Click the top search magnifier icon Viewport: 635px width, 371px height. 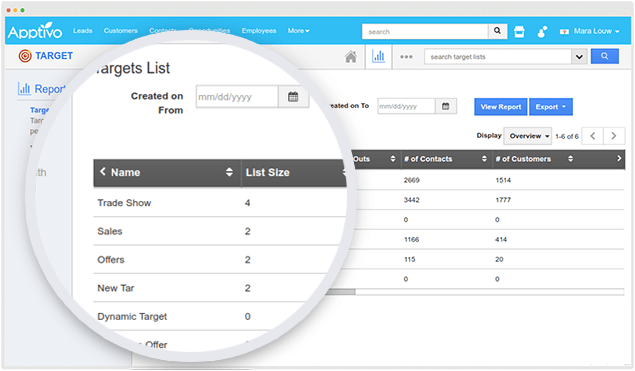click(497, 31)
